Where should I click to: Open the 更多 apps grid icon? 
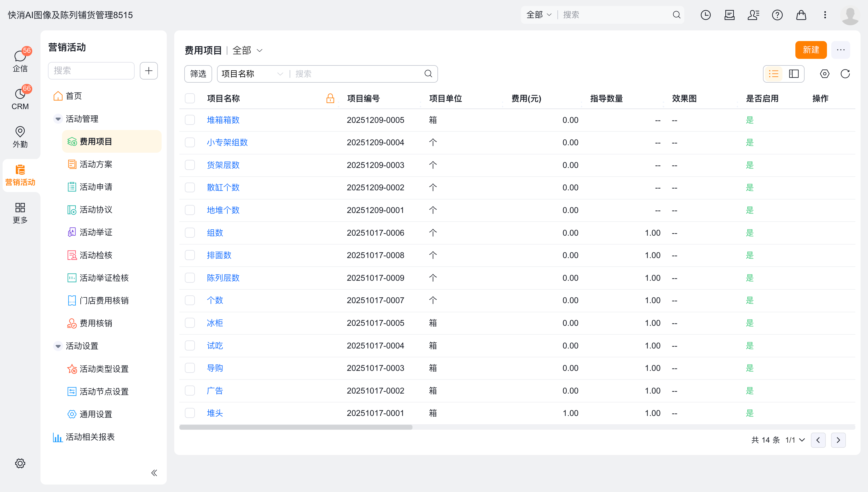tap(20, 212)
